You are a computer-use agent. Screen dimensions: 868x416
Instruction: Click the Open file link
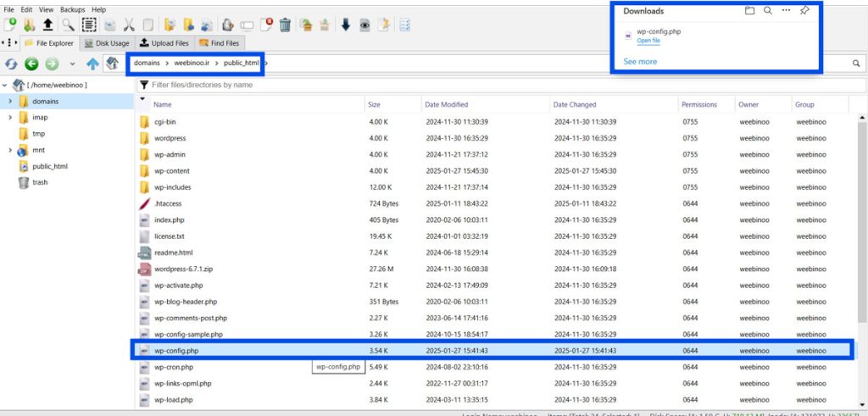(x=648, y=41)
